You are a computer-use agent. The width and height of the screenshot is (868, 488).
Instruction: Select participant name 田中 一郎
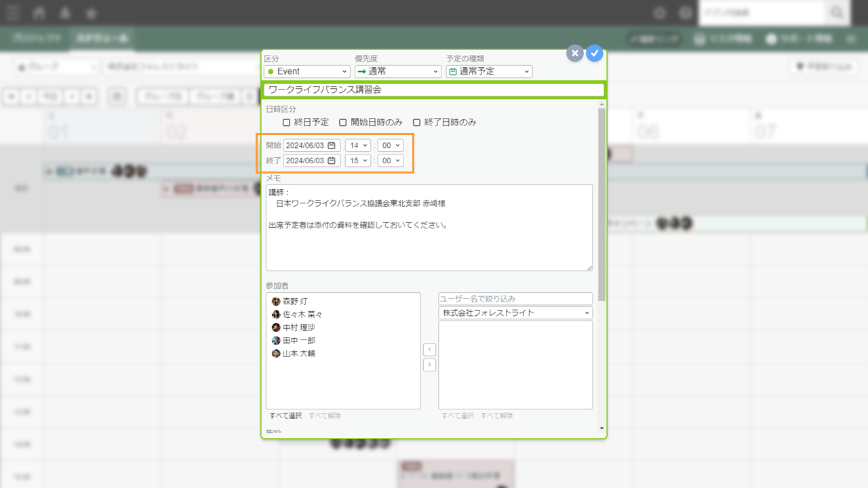pos(299,340)
